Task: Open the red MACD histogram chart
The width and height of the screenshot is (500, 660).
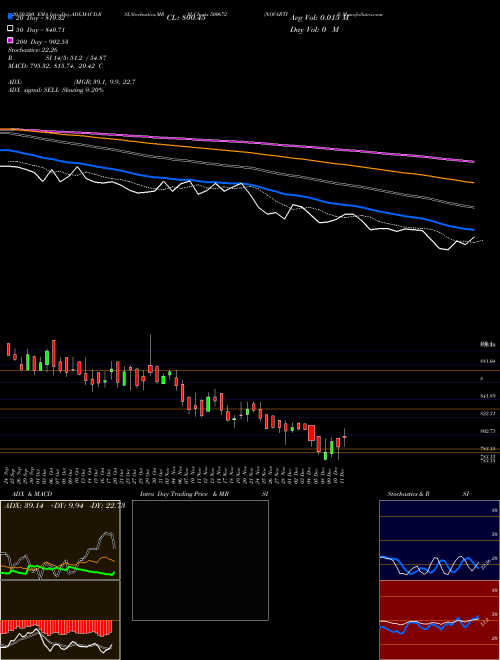Action: (60, 620)
